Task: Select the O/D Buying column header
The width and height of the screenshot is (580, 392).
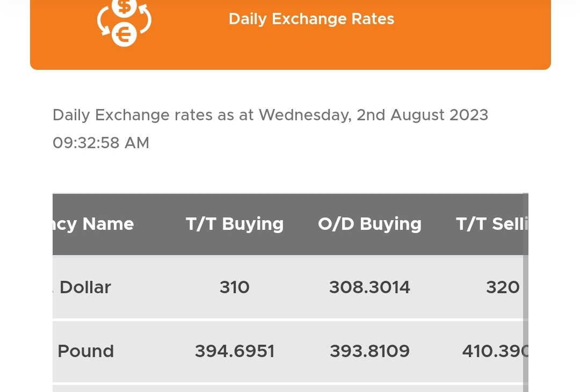Action: tap(369, 224)
